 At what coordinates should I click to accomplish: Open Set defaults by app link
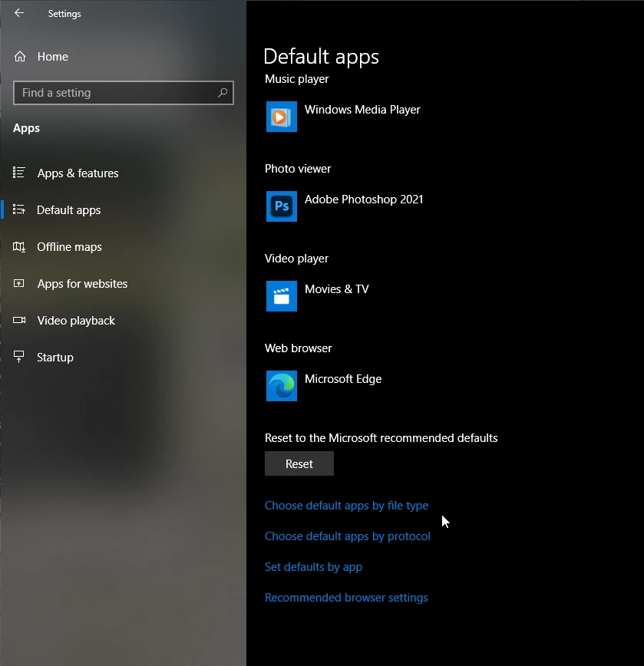pyautogui.click(x=313, y=567)
